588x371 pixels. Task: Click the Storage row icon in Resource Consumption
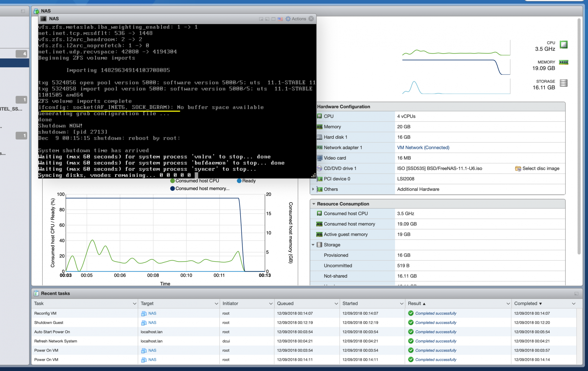coord(319,245)
